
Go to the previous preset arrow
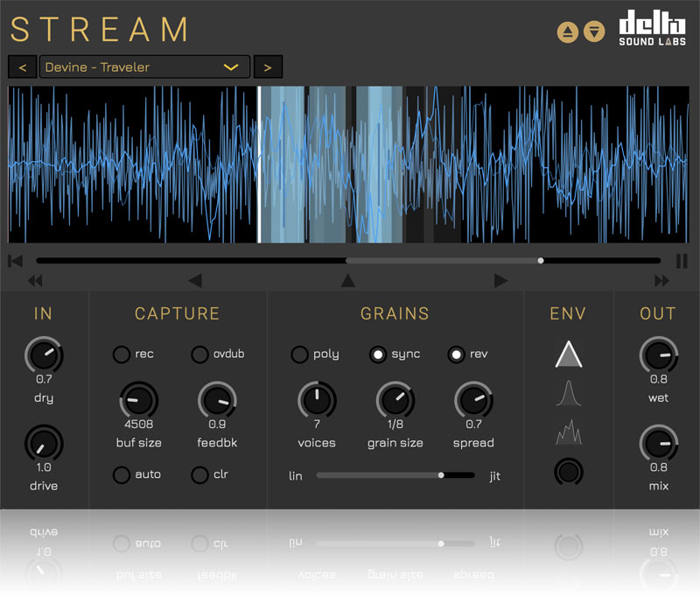[22, 67]
